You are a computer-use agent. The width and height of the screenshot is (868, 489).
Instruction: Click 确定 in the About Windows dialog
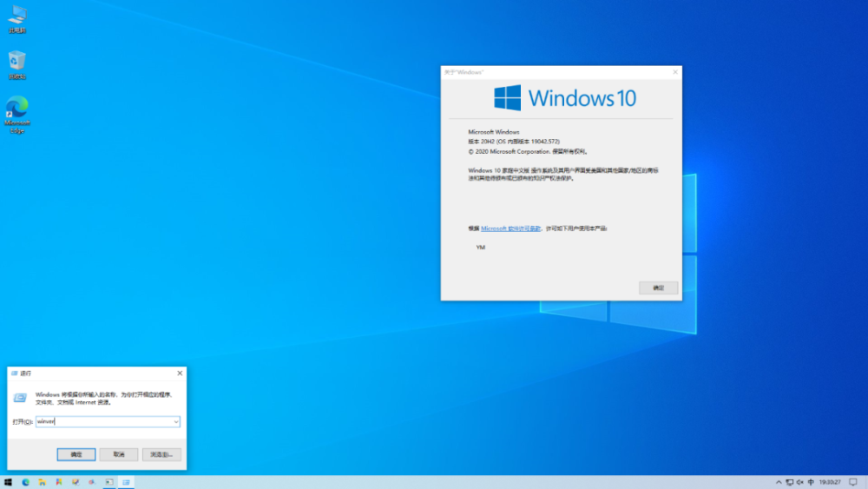tap(658, 288)
